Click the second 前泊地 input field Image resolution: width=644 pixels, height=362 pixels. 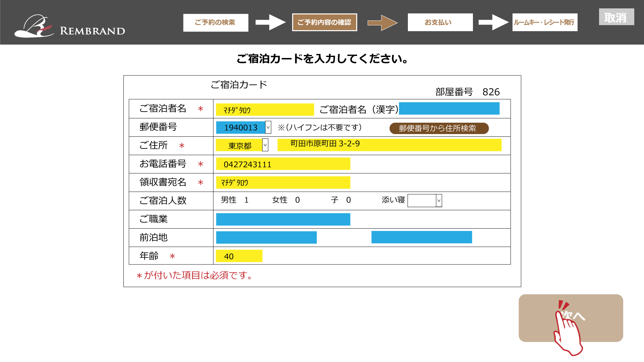[x=422, y=237]
